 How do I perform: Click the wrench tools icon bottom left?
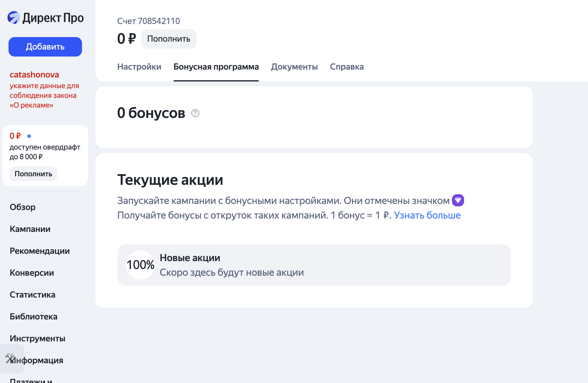coord(10,359)
